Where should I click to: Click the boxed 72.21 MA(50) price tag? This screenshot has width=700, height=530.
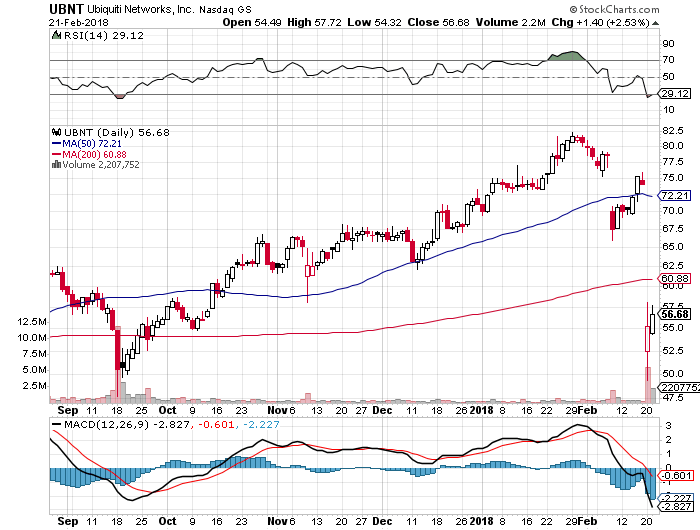pos(675,196)
